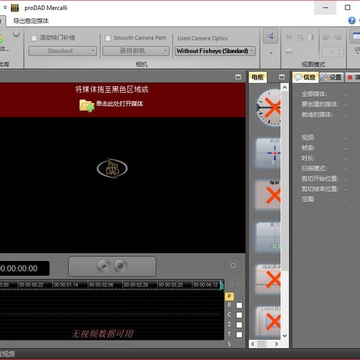Click the proDAD Mercalli app icon in the title bar
Image resolution: width=360 pixels, height=360 pixels.
15,8
